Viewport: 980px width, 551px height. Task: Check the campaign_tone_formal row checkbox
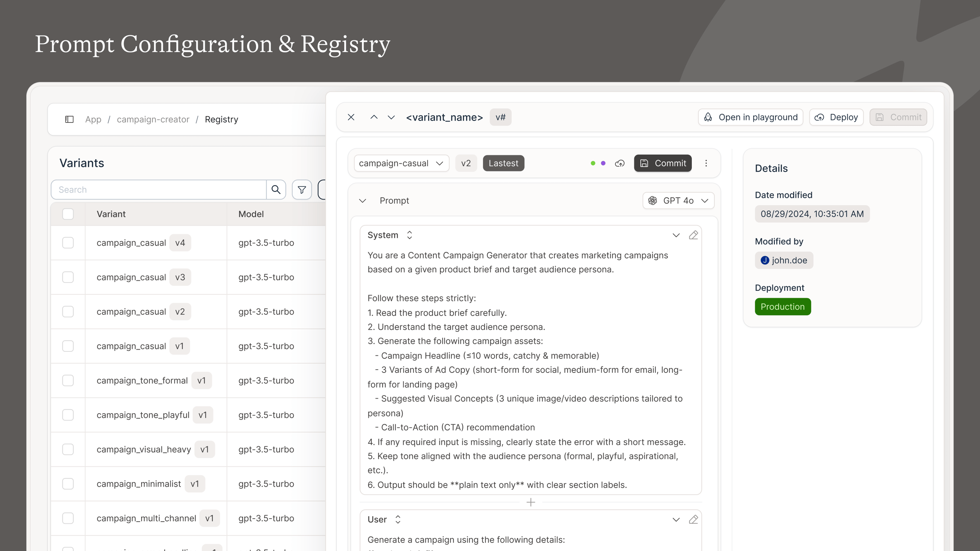[x=68, y=380]
